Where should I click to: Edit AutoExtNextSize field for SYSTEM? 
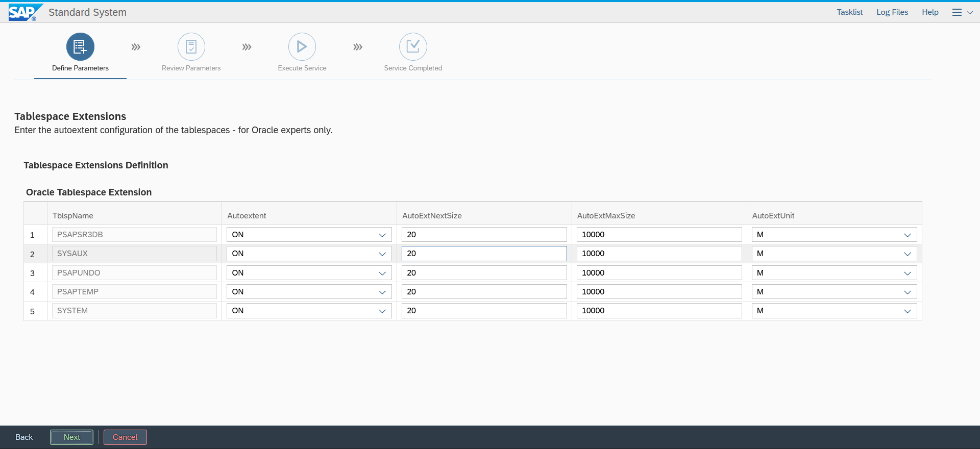(484, 311)
